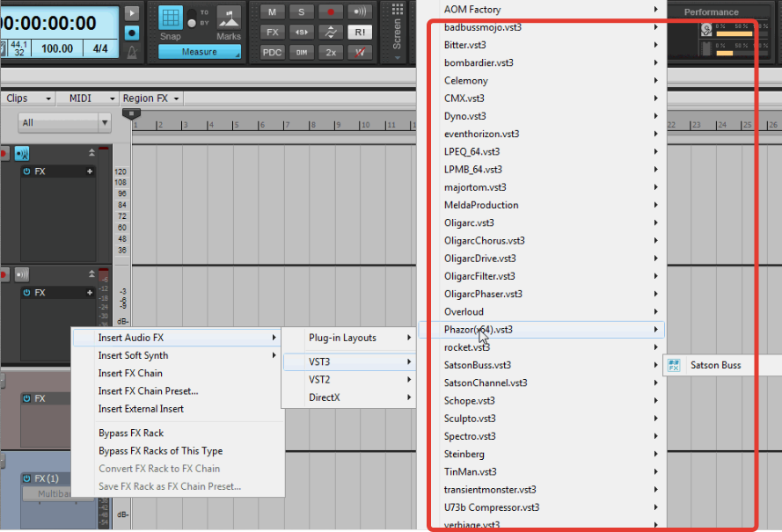Toggle the second track's FX power button
The image size is (782, 532).
(x=27, y=293)
